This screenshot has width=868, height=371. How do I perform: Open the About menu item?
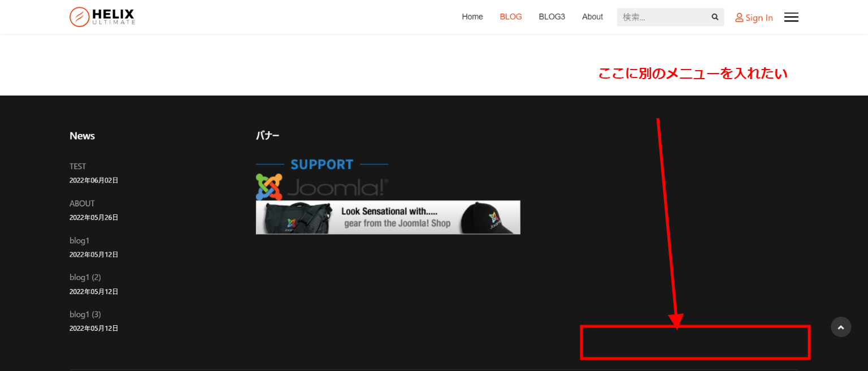pyautogui.click(x=592, y=17)
